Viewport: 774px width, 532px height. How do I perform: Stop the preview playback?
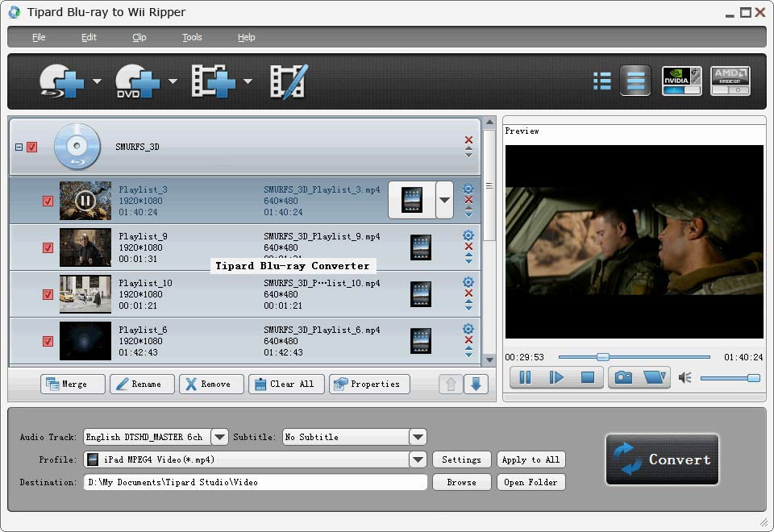point(588,377)
